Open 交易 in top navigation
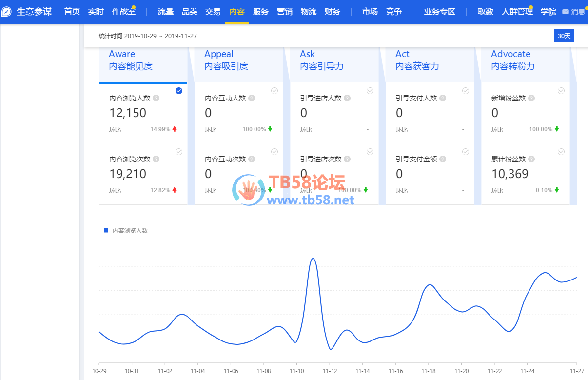 point(213,12)
